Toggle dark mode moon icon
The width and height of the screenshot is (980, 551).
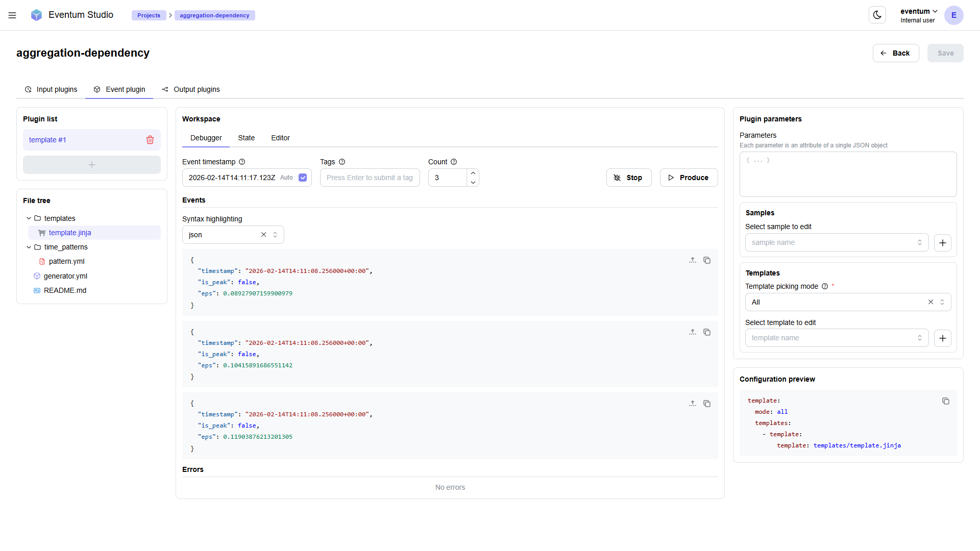tap(877, 15)
